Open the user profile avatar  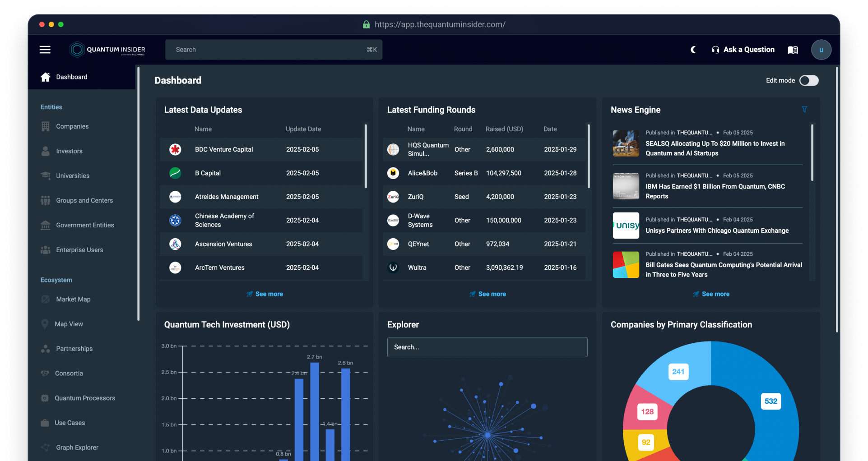[x=821, y=50]
